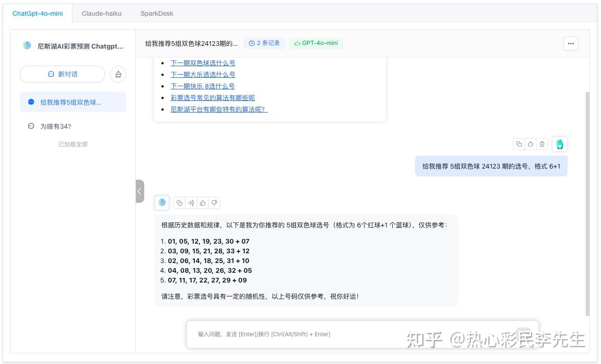Click the first recommended set 01, 05, 12

pyautogui.click(x=209, y=241)
